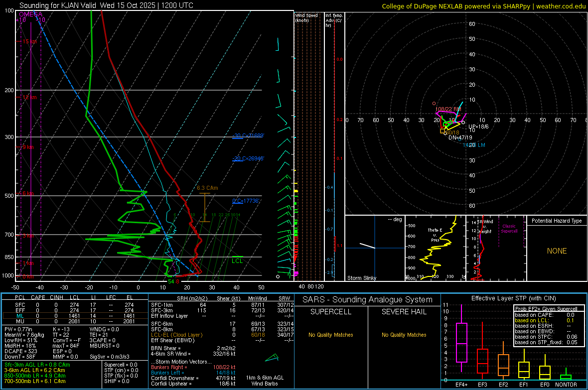Click the orange '6.3 C/km' lapse rate label
The image size is (588, 390).
[x=207, y=188]
